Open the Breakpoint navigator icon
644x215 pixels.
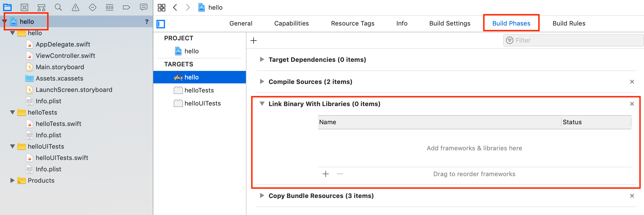126,7
